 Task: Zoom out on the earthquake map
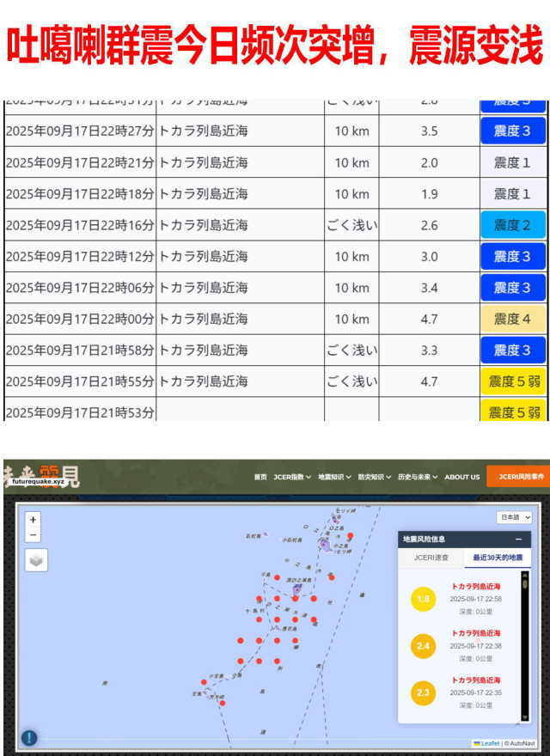33,535
